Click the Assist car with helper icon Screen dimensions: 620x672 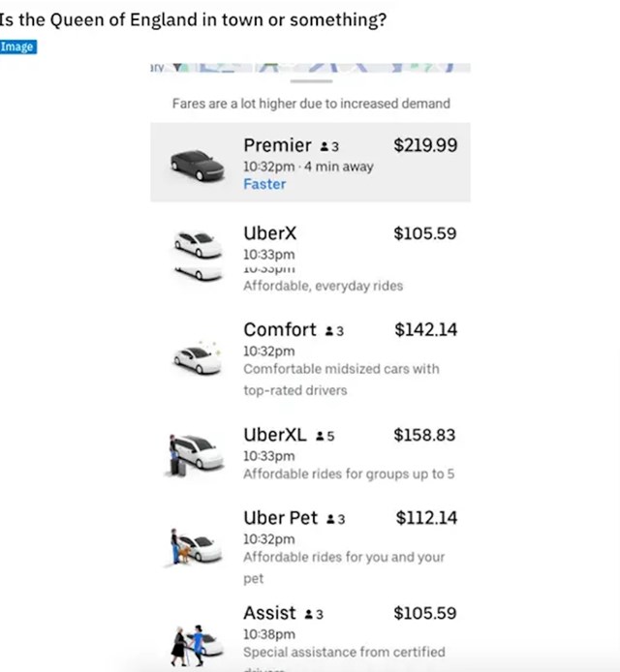[x=197, y=645]
